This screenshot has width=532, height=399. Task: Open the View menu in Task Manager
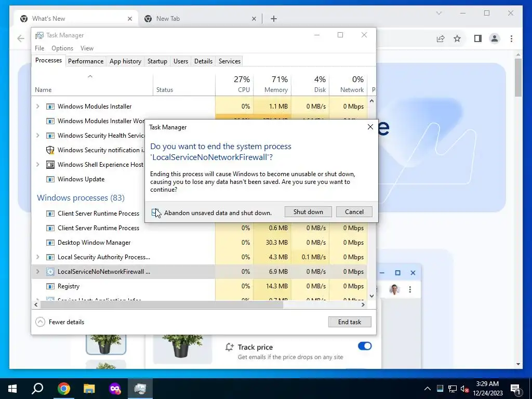[x=87, y=48]
